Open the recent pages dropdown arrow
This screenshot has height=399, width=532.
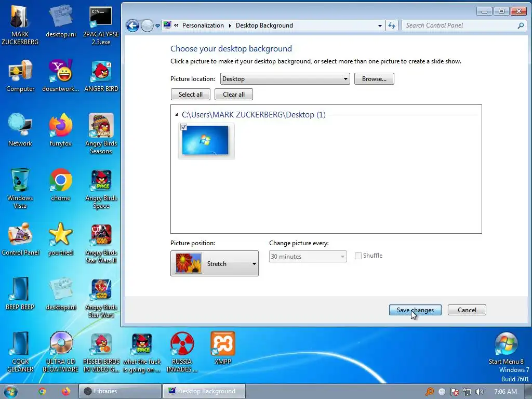(157, 26)
